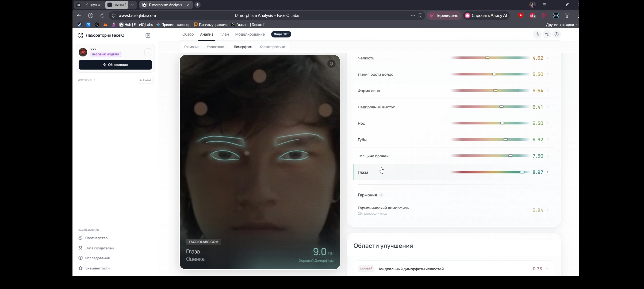This screenshot has height=289, width=644.
Task: Open the SIH extension icon
Action: point(556,16)
